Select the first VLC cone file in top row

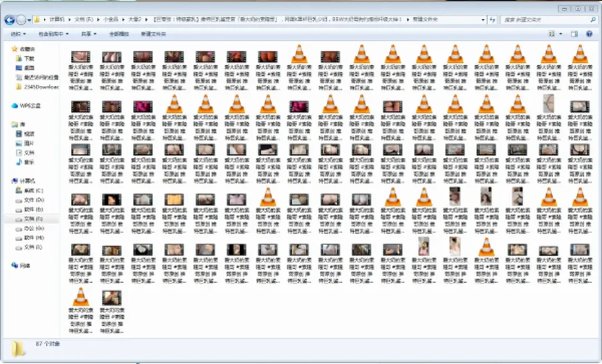tap(299, 54)
